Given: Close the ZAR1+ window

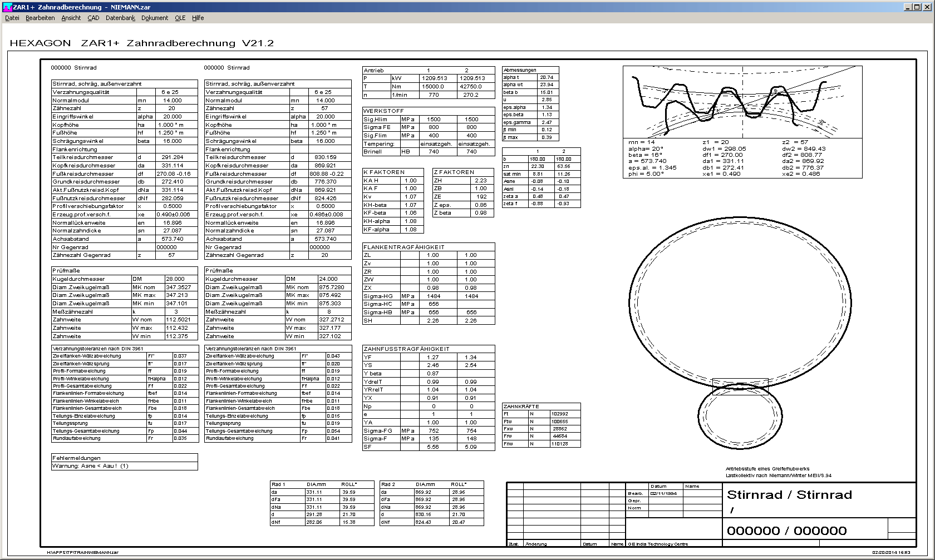Looking at the screenshot, I should (x=927, y=7).
